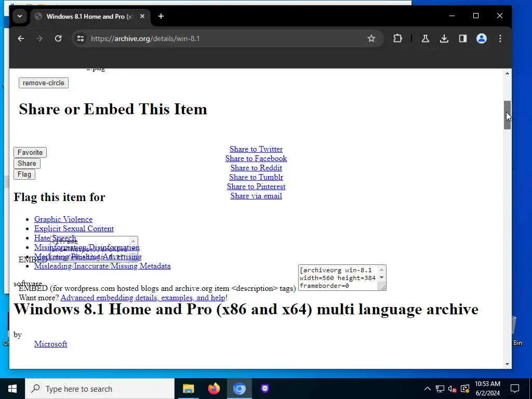Open the Downloads icon in toolbar
The image size is (532, 399).
click(444, 38)
